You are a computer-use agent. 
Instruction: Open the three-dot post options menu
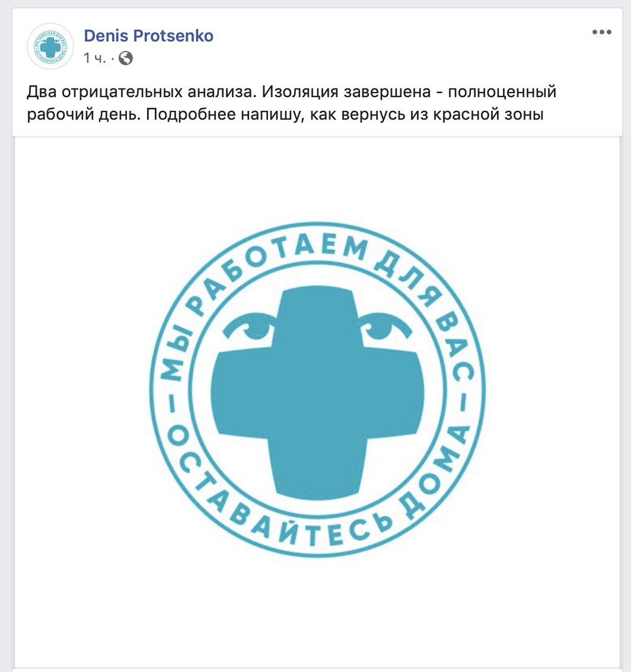[601, 32]
